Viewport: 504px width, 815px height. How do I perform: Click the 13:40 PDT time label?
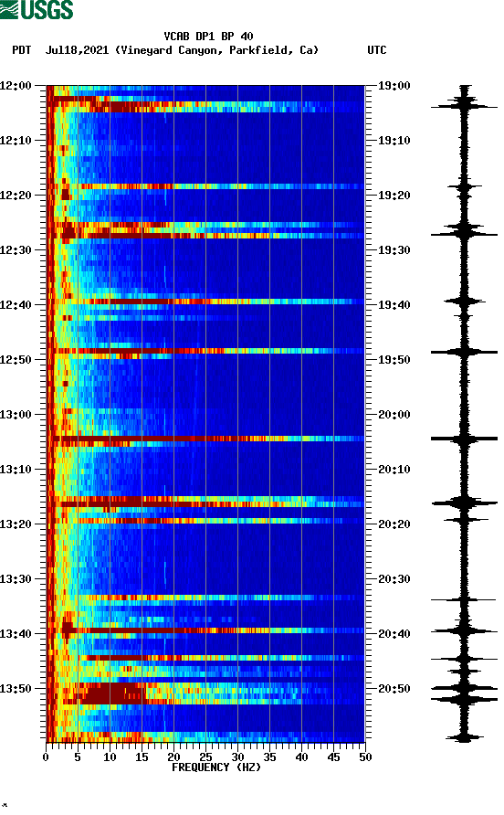16,634
